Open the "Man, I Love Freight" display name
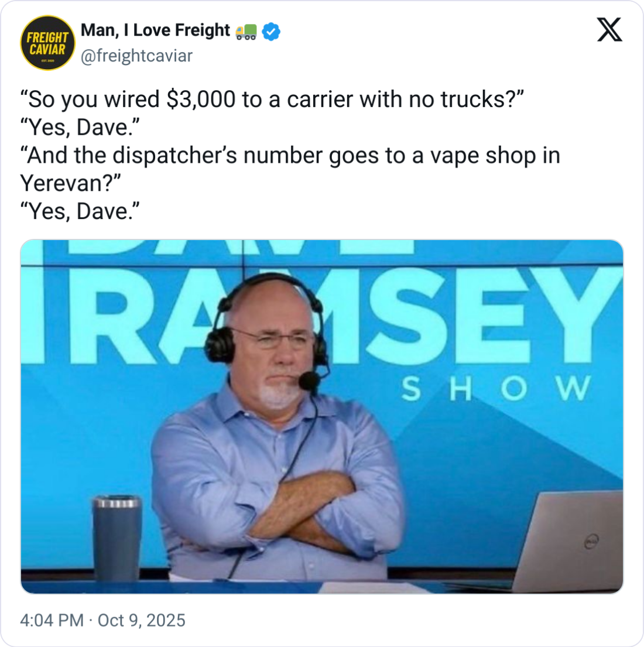Screen dimensions: 644x647 coord(155,30)
